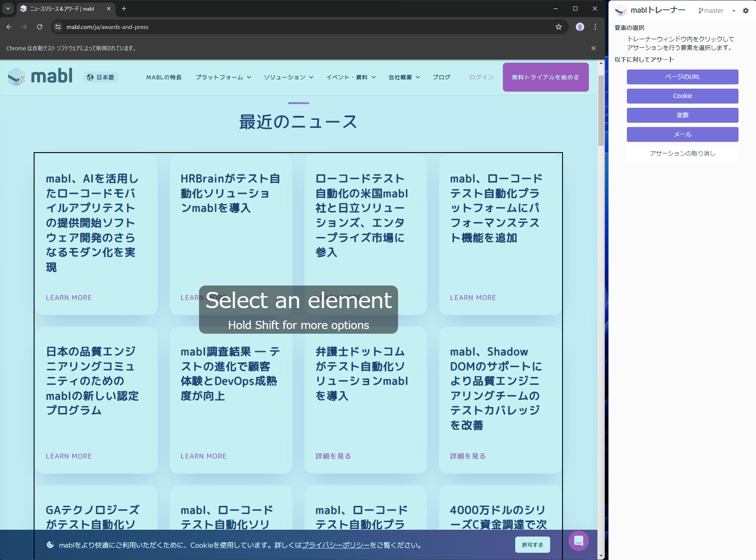Image resolution: width=756 pixels, height=560 pixels.
Task: Click LEARN MORE under 日本の品質エンジニアリング card
Action: 69,456
